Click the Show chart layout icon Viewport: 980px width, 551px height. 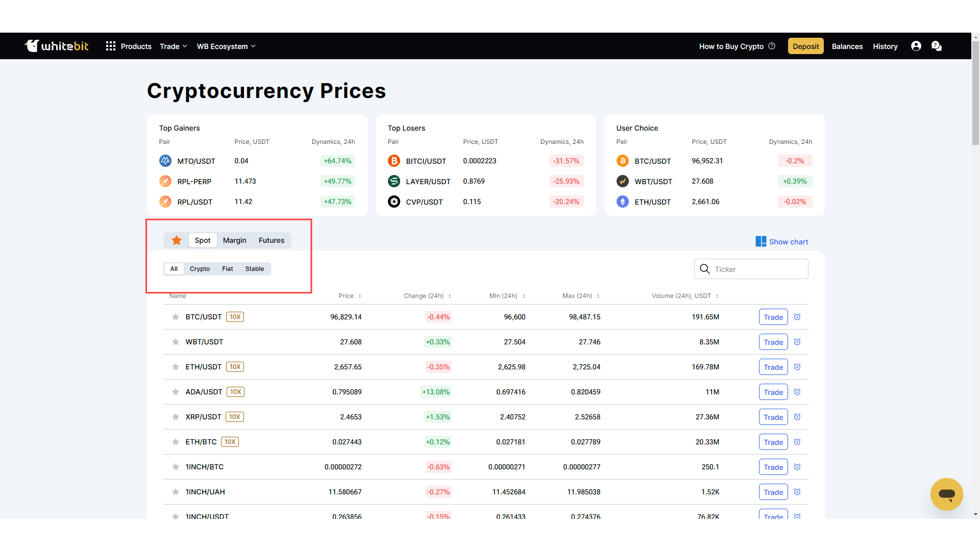tap(761, 241)
